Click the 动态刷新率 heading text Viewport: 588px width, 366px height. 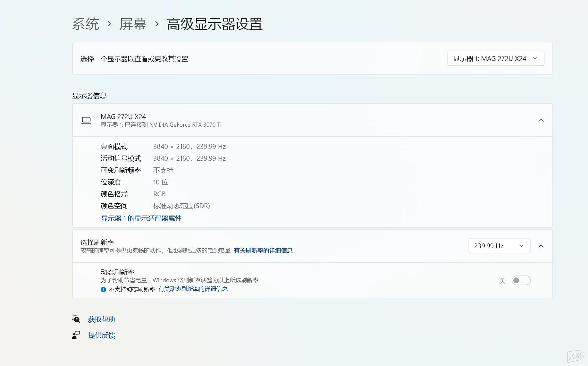117,272
